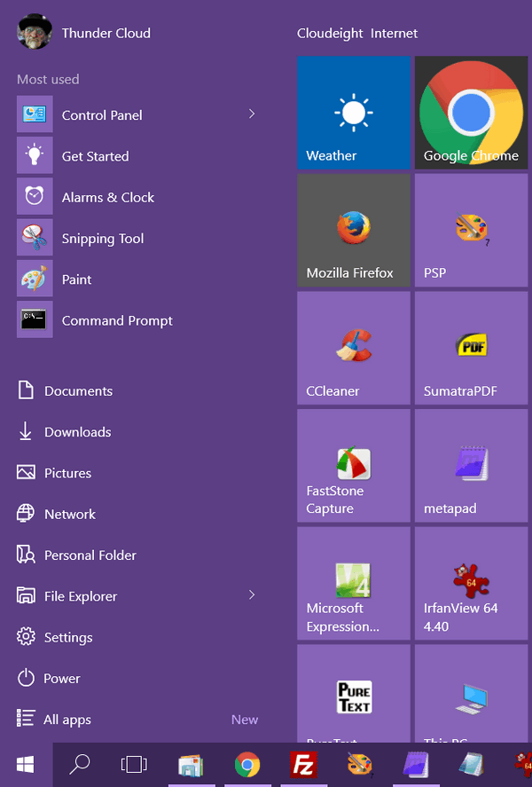Open taskbar Search magnifier
Viewport: 532px width, 787px height.
point(79,765)
